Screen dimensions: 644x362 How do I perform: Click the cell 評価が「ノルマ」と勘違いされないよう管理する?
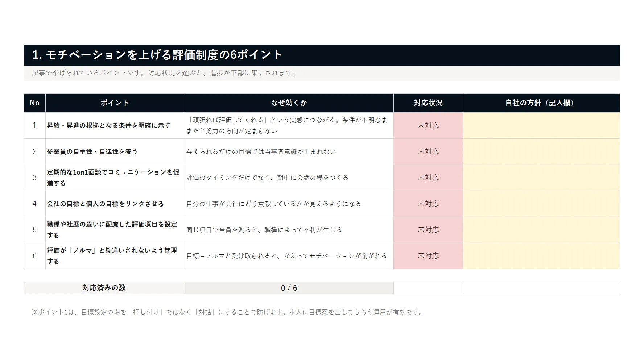[x=115, y=256]
